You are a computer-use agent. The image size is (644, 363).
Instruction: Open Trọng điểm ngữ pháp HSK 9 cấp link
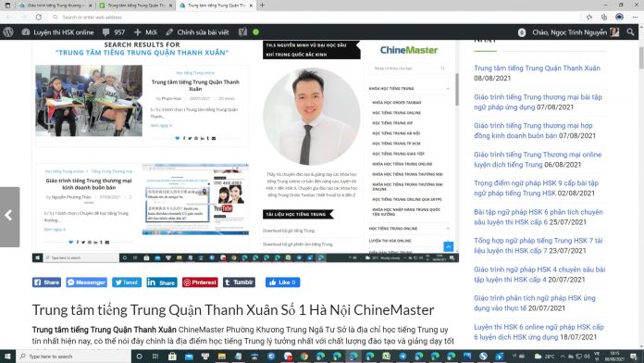pyautogui.click(x=536, y=188)
